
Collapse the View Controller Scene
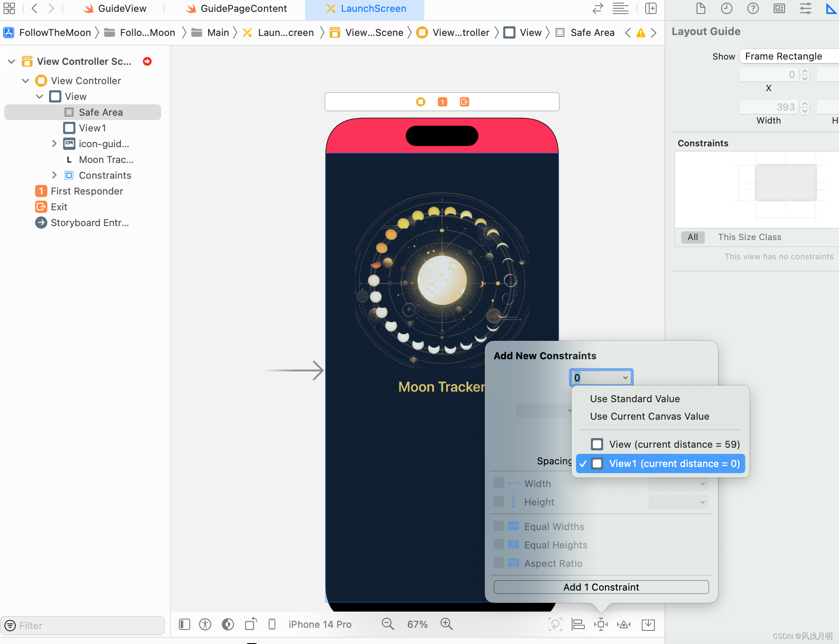11,61
